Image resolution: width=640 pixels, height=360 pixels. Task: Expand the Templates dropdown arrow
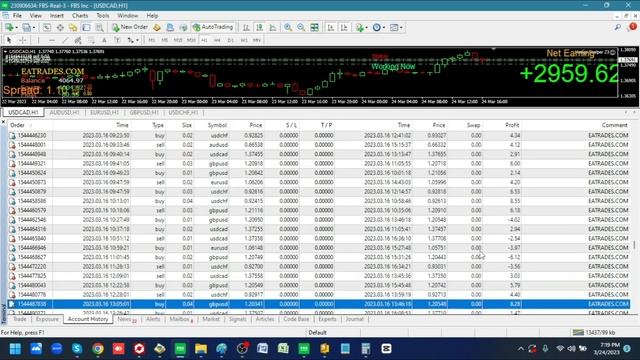pyautogui.click(x=401, y=27)
